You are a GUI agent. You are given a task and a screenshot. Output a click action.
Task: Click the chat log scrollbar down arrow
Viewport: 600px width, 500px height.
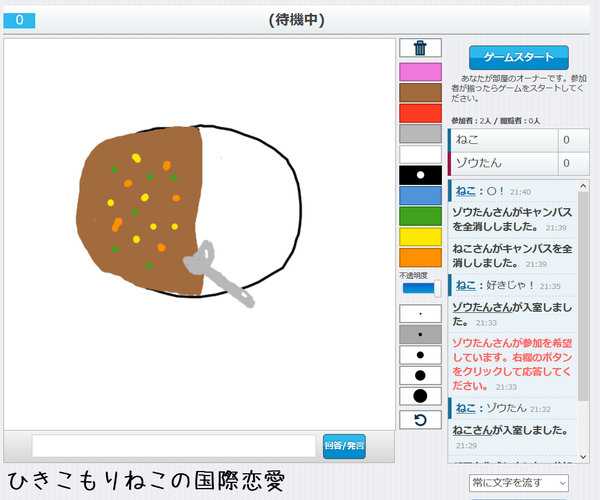tap(584, 457)
